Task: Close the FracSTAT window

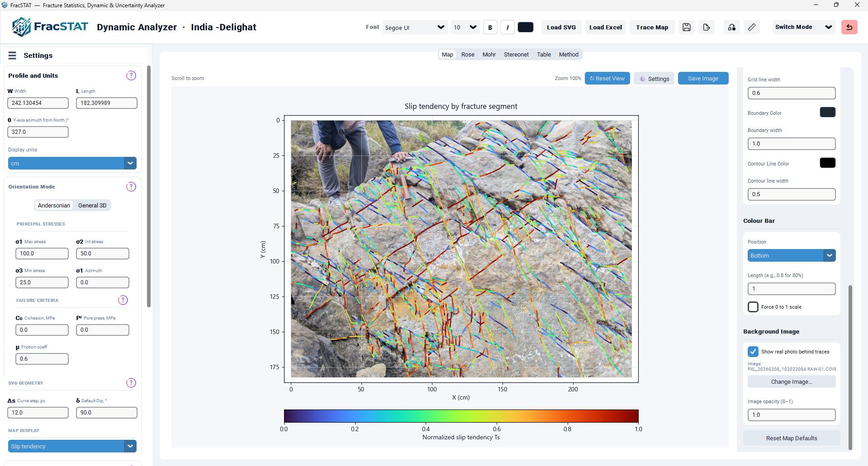Action: (857, 5)
